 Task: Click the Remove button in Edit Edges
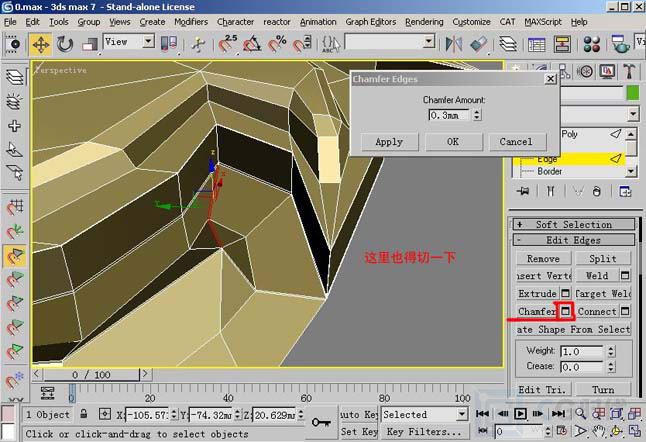[543, 259]
